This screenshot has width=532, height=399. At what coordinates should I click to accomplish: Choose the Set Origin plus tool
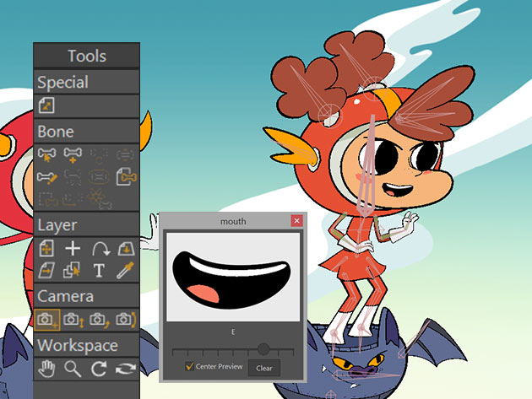tap(73, 248)
